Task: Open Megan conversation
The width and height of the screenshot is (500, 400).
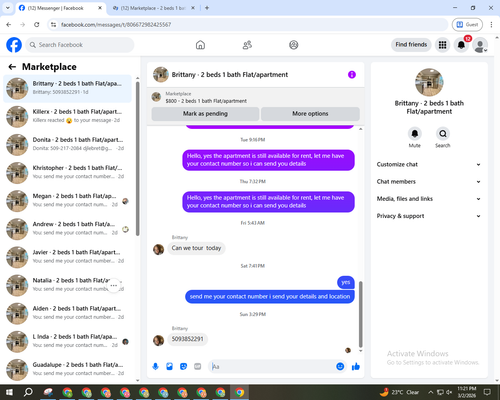Action: (x=67, y=201)
